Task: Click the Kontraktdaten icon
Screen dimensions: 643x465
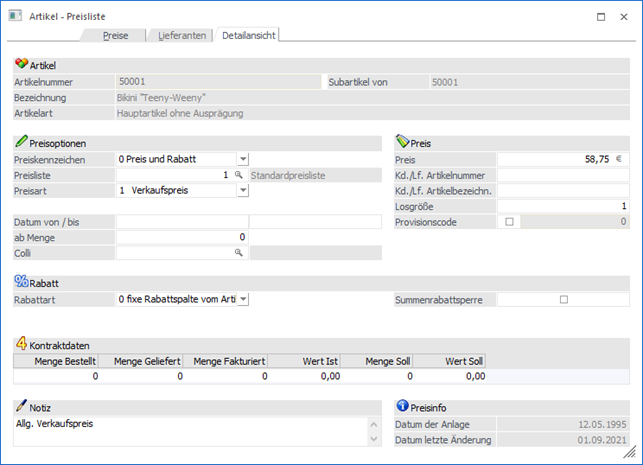Action: coord(21,344)
